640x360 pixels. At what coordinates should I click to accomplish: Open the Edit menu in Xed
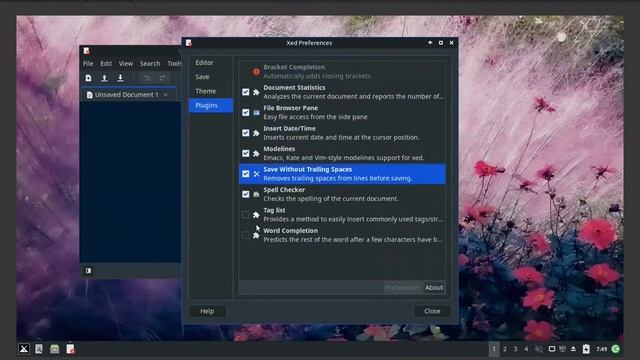(106, 64)
